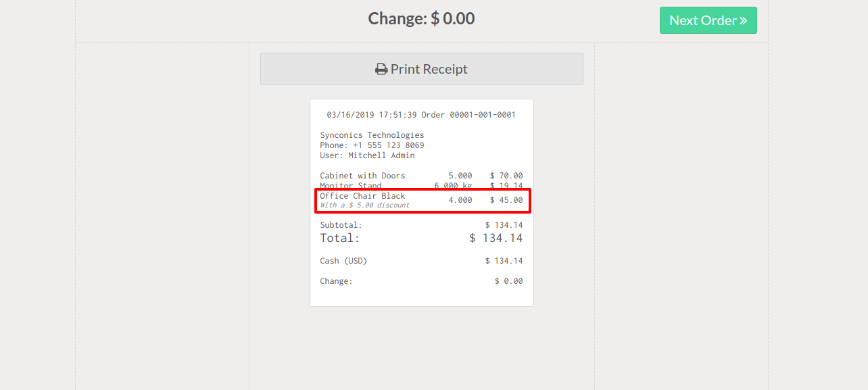Click the Cash (USD) payment line
This screenshot has height=390, width=868.
343,261
